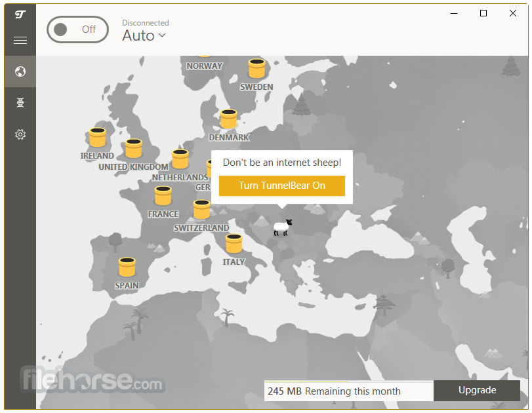This screenshot has width=532, height=413.
Task: Toggle the VPN switch from Off
Action: click(77, 29)
